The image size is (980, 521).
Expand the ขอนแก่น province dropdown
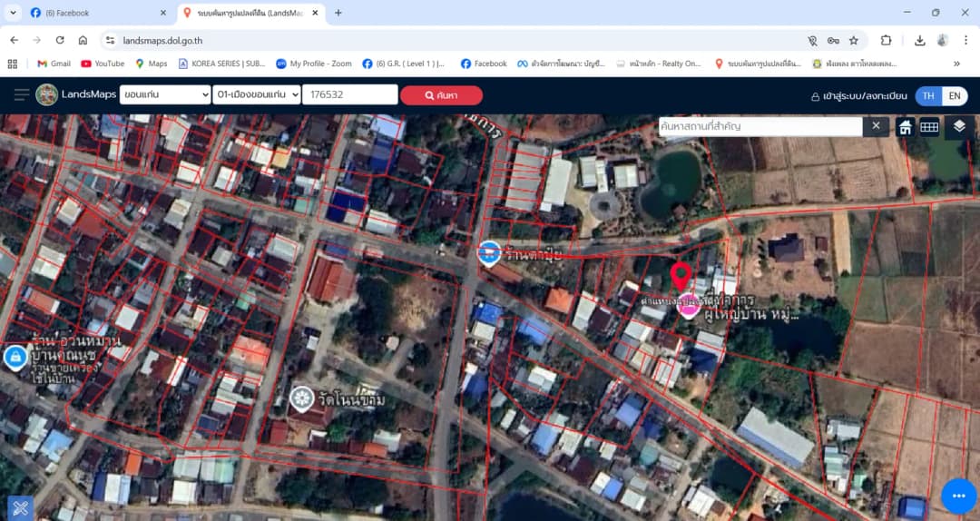pos(165,95)
